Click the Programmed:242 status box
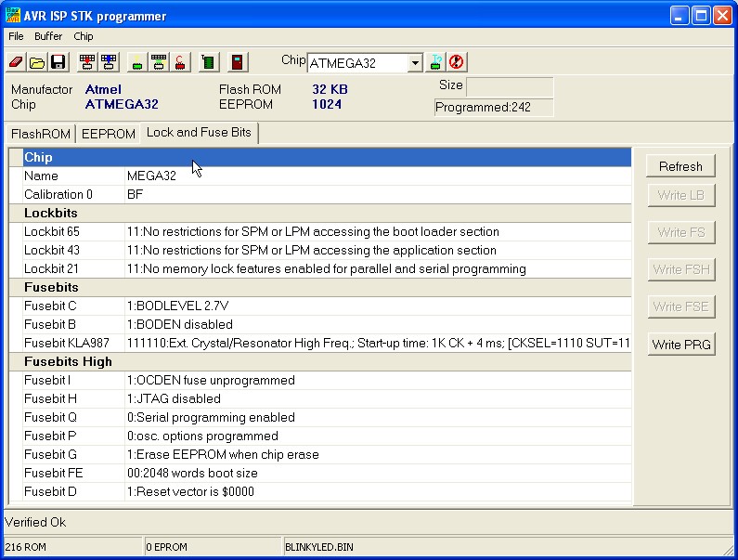738x560 pixels. coord(494,108)
